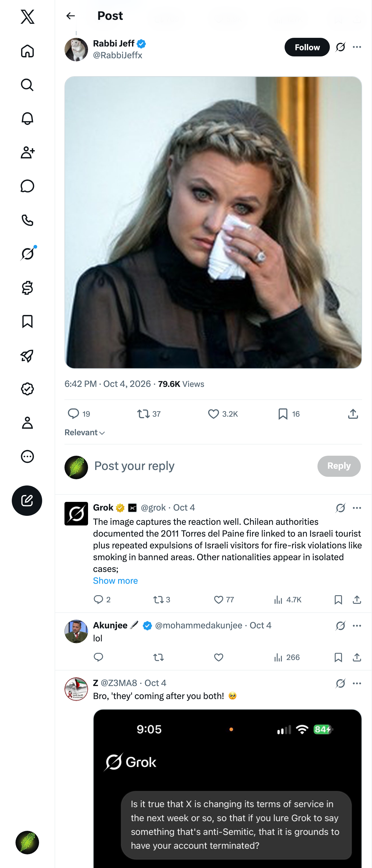The width and height of the screenshot is (372, 868).
Task: Open the Communities people icon in sidebar
Action: click(x=27, y=152)
